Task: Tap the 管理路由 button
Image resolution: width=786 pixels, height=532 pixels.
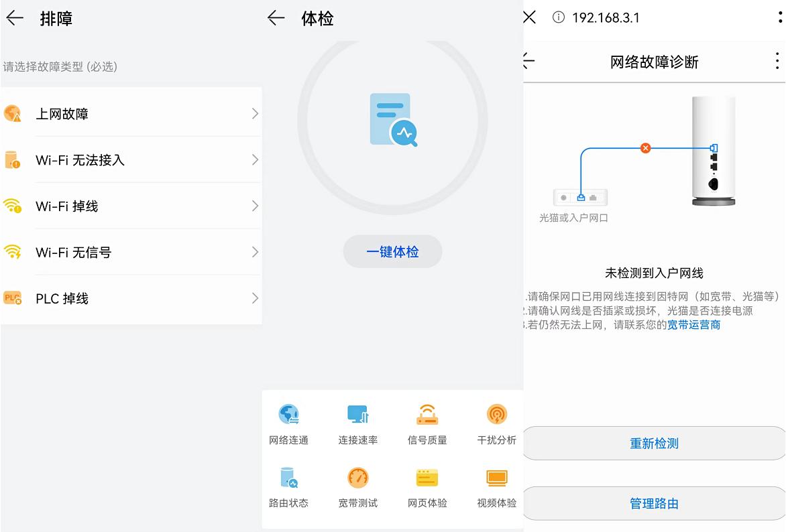Action: tap(653, 503)
